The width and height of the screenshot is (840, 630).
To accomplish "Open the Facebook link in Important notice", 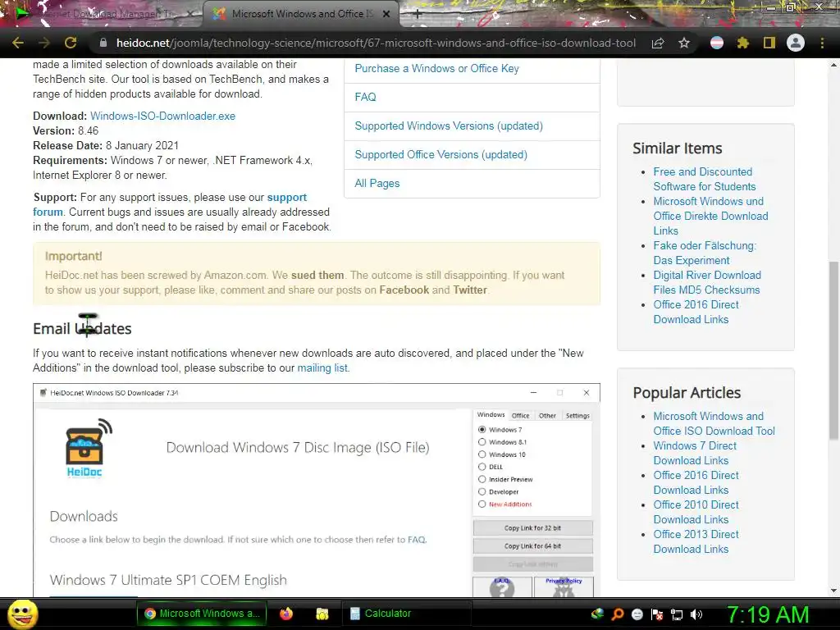I will [x=404, y=290].
